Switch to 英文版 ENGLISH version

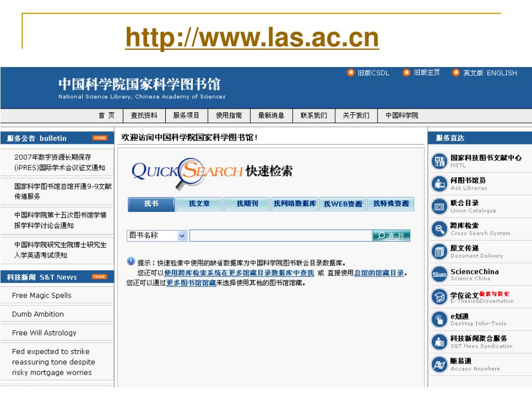point(490,73)
